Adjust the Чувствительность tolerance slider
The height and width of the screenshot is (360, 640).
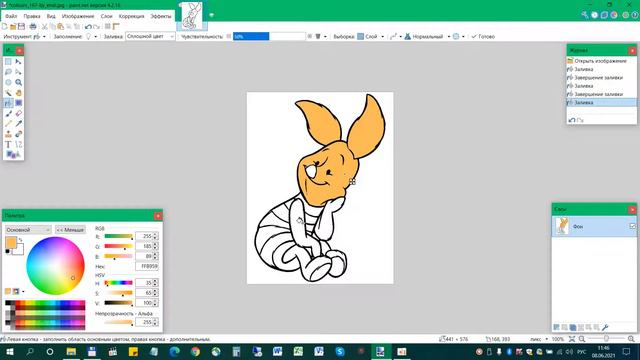pyautogui.click(x=269, y=36)
